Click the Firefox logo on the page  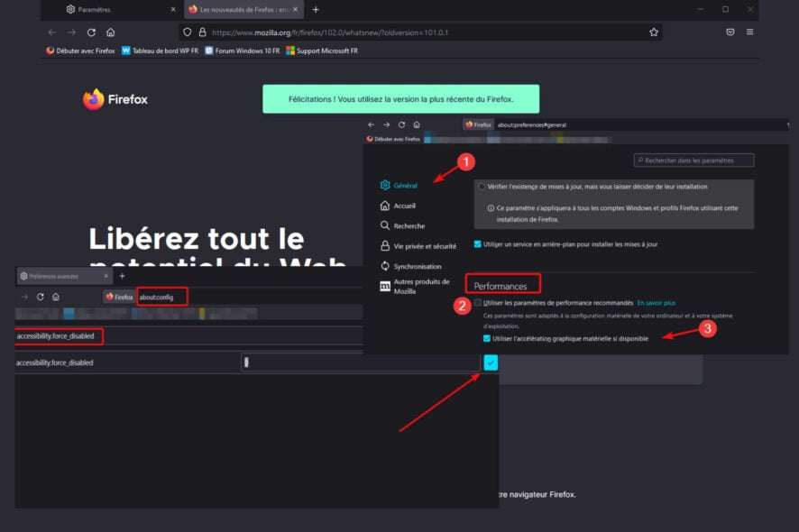115,99
